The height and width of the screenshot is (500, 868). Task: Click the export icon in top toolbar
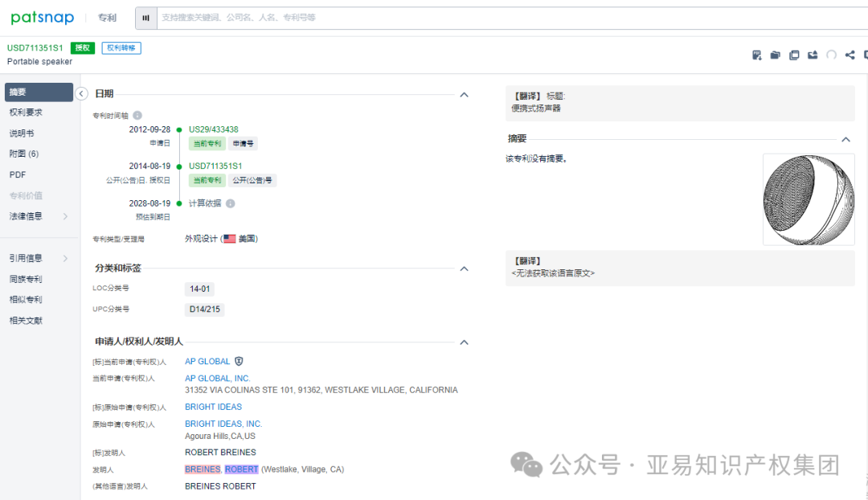click(813, 55)
